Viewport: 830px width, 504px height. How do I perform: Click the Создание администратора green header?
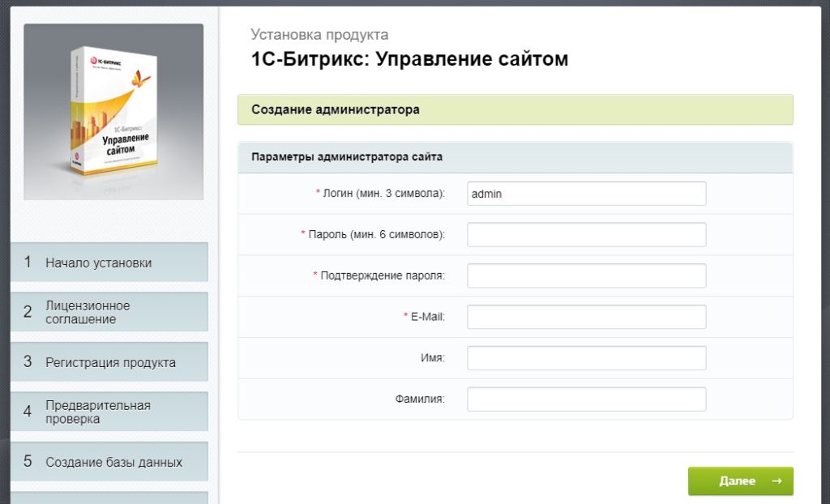[x=515, y=109]
